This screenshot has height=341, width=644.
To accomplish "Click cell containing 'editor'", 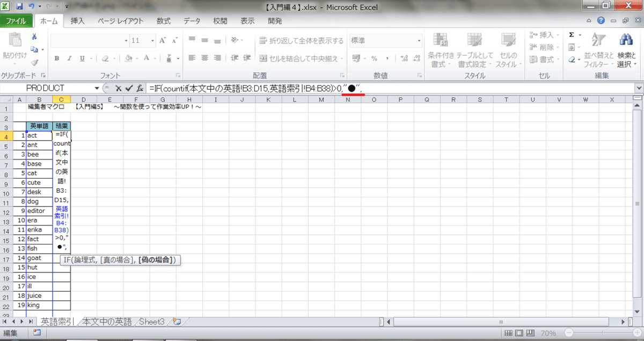I will (39, 211).
